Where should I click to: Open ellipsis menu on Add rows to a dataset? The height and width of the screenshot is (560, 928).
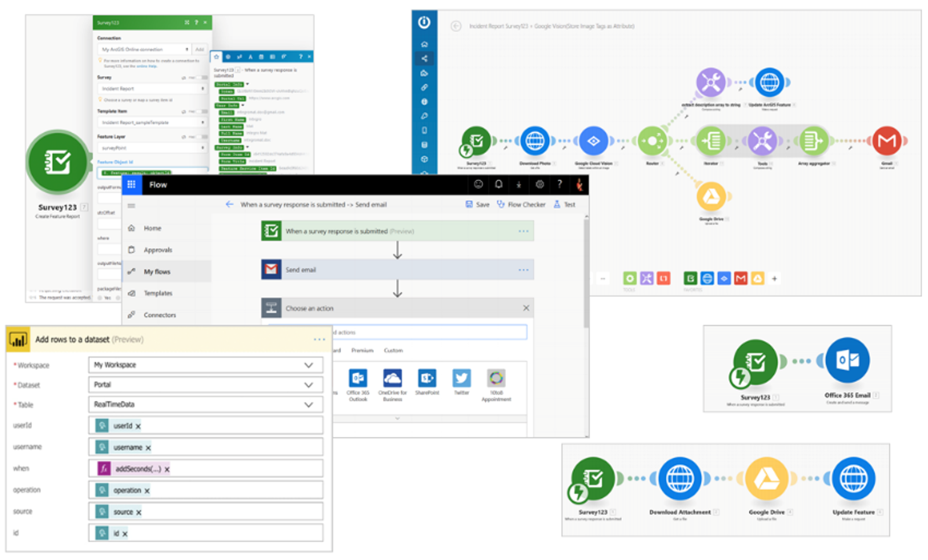coord(320,339)
